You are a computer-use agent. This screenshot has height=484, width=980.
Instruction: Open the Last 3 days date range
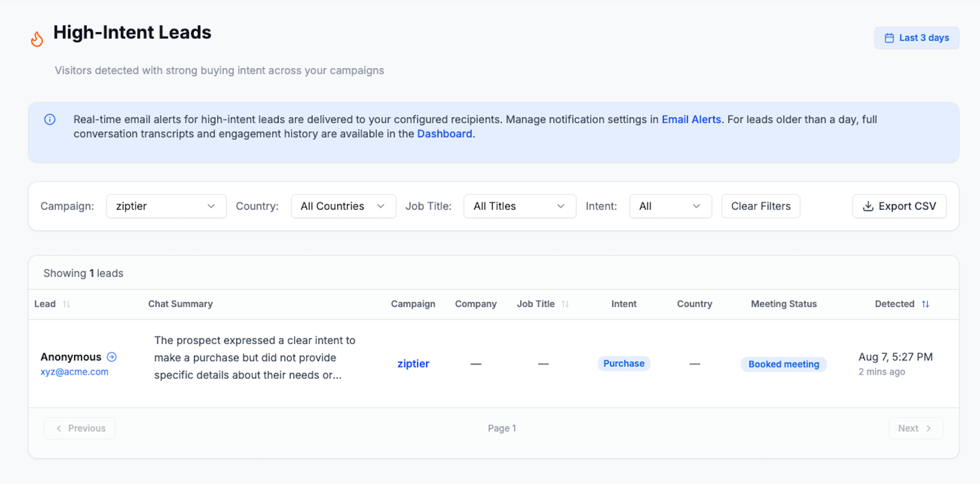tap(916, 38)
